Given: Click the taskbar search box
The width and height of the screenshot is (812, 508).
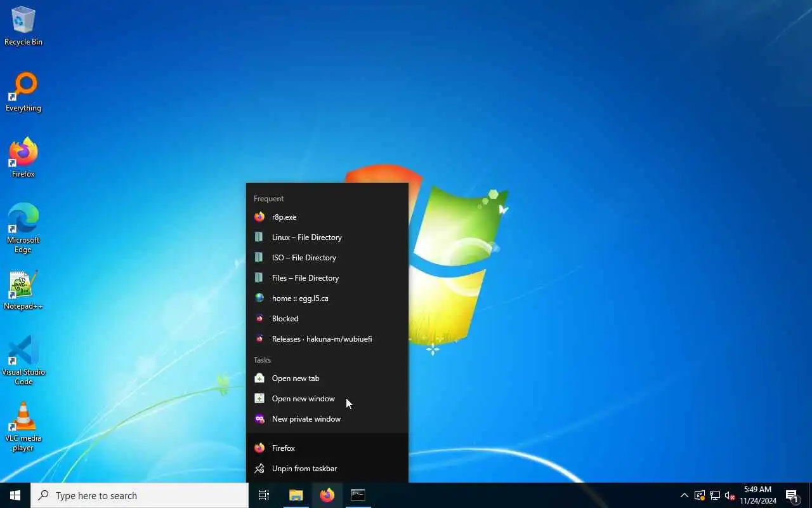Looking at the screenshot, I should point(140,495).
